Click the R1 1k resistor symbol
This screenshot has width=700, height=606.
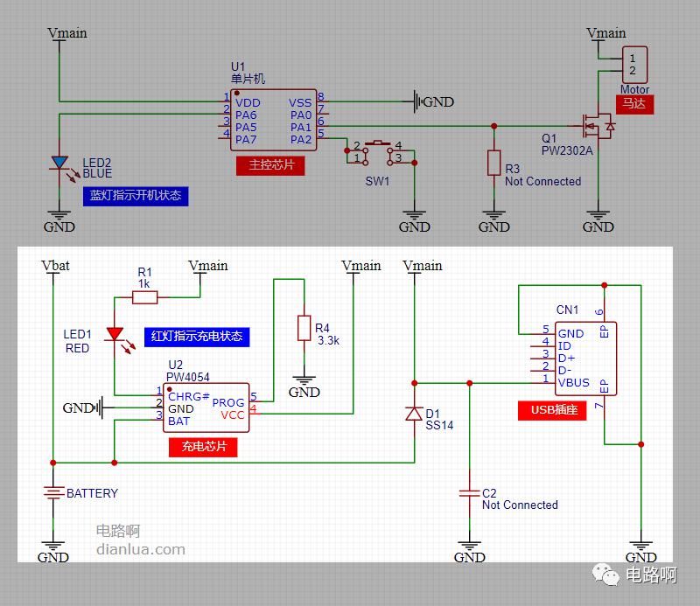click(x=144, y=297)
